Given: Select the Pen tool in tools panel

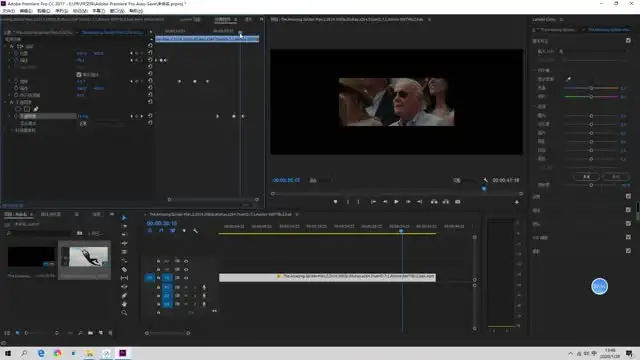Looking at the screenshot, I should (124, 296).
